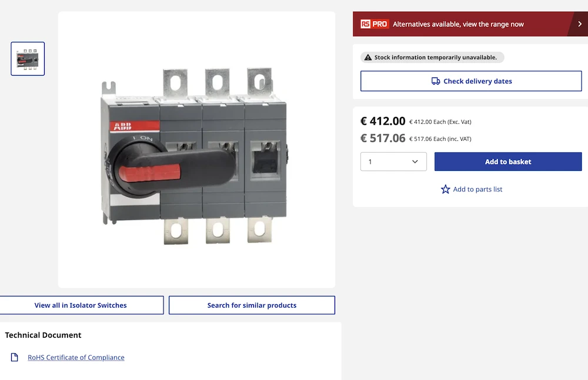Click the RoHS document file icon

15,357
